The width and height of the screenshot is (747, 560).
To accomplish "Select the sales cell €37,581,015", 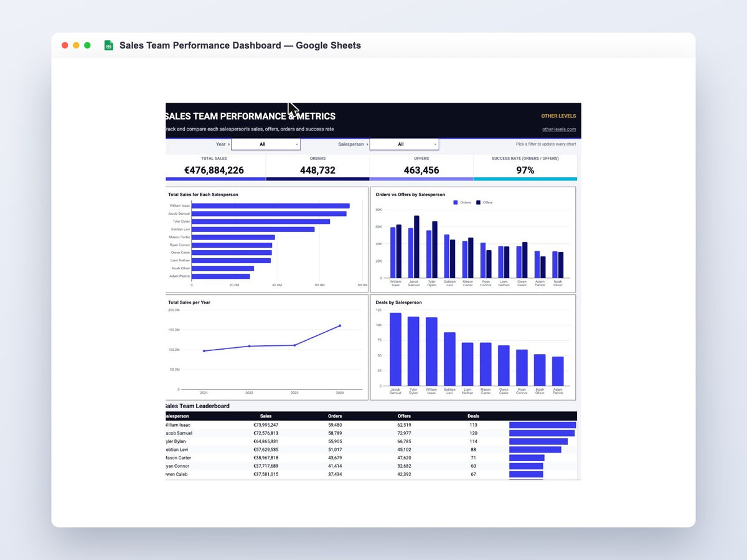I will point(266,474).
